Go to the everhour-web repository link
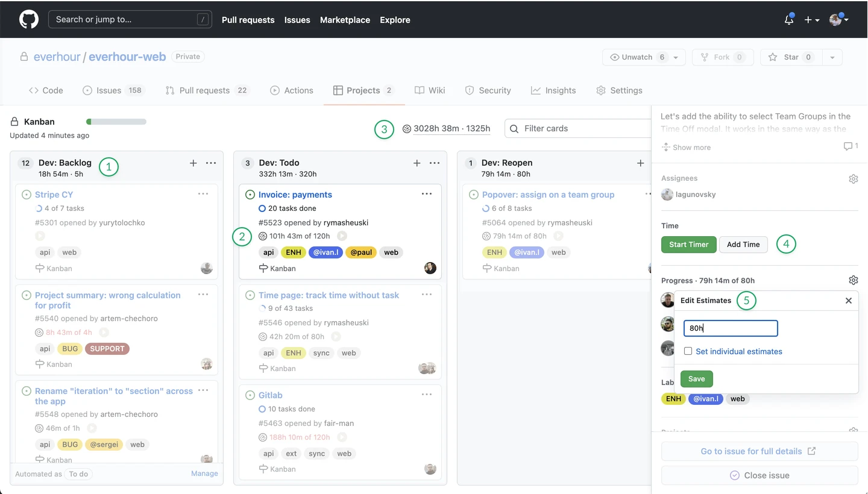This screenshot has height=494, width=868. coord(127,57)
